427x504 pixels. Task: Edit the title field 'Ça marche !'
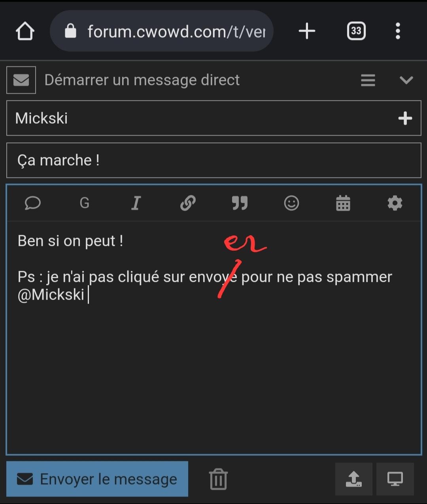coord(214,160)
